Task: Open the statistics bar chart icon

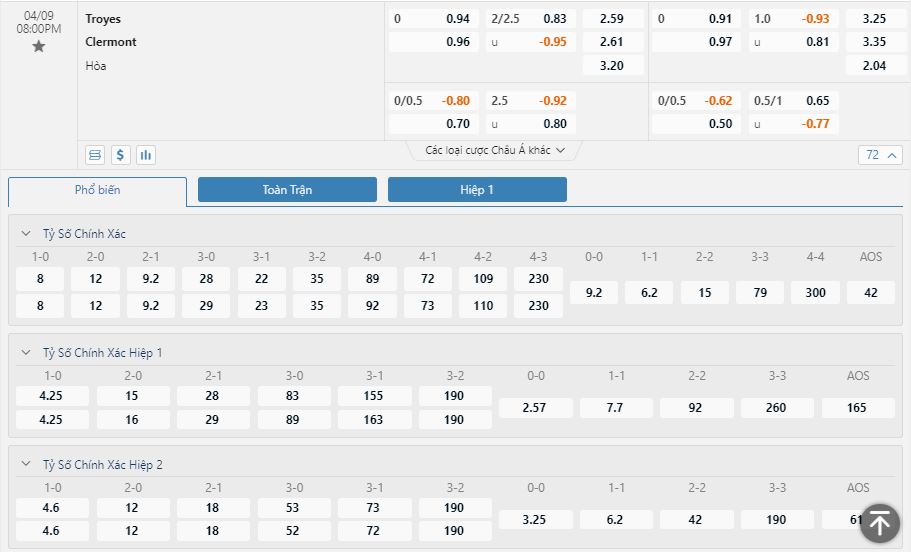Action: click(x=146, y=155)
